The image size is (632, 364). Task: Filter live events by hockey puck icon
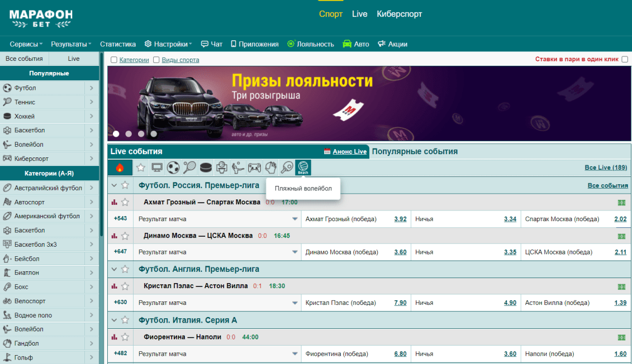tap(206, 167)
